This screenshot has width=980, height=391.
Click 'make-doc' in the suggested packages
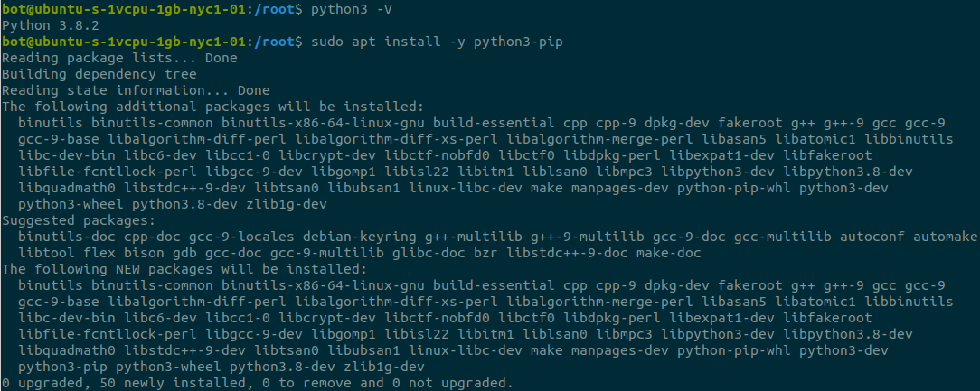(669, 253)
